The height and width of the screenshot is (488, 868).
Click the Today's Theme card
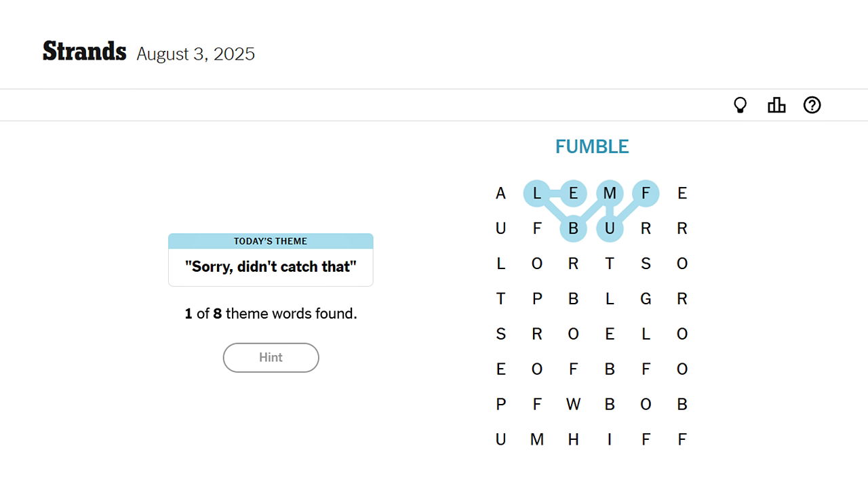pyautogui.click(x=271, y=260)
